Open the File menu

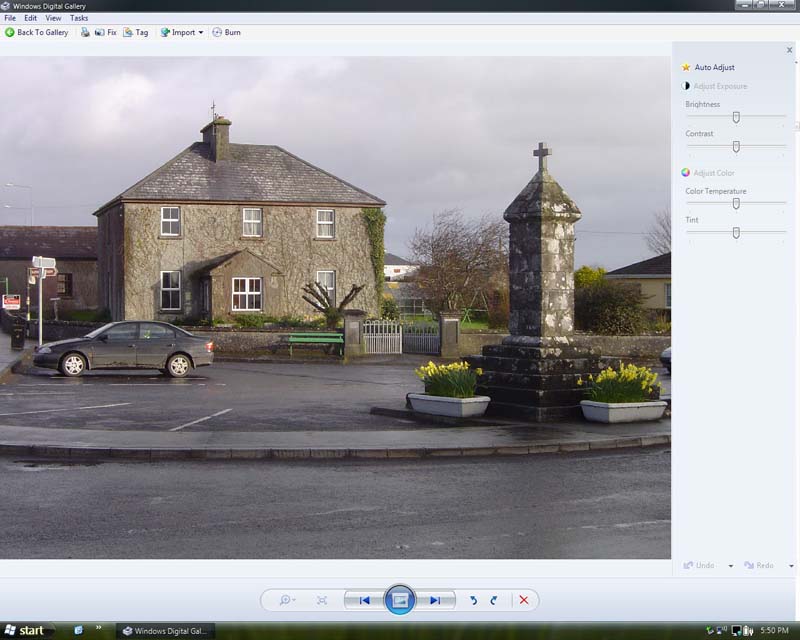click(10, 18)
